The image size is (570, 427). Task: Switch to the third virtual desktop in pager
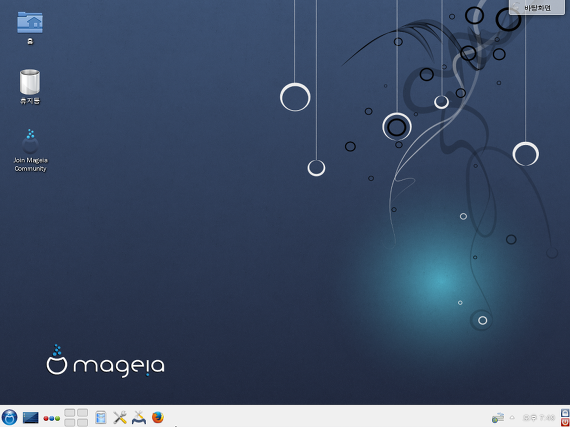[70, 422]
